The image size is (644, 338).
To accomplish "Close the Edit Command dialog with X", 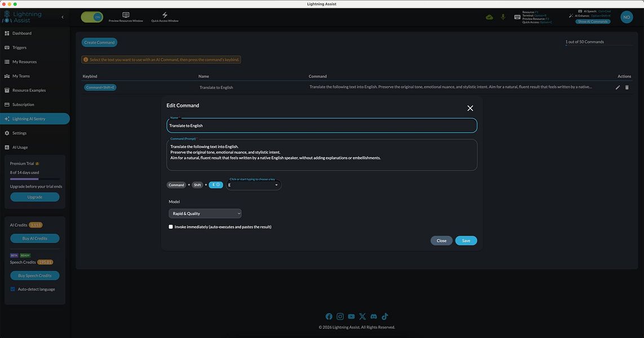I will [470, 108].
